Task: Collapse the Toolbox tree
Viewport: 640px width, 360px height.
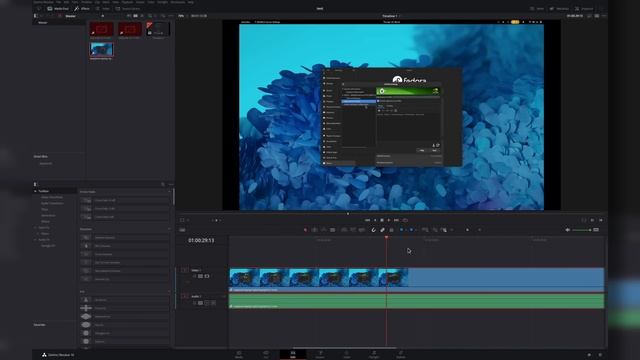Action: point(36,191)
